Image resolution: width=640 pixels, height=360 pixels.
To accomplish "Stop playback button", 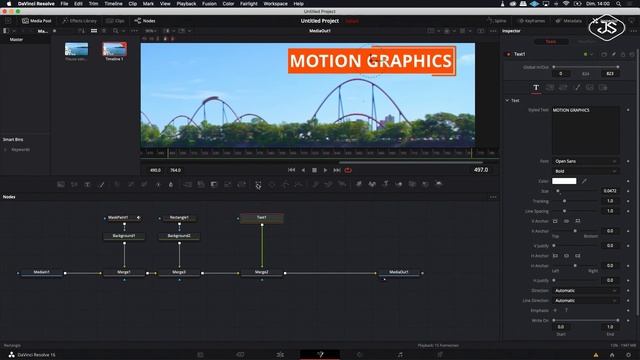I will [314, 170].
